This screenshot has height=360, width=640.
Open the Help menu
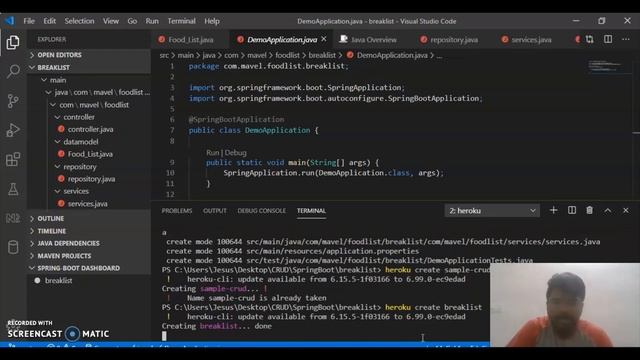pyautogui.click(x=212, y=21)
